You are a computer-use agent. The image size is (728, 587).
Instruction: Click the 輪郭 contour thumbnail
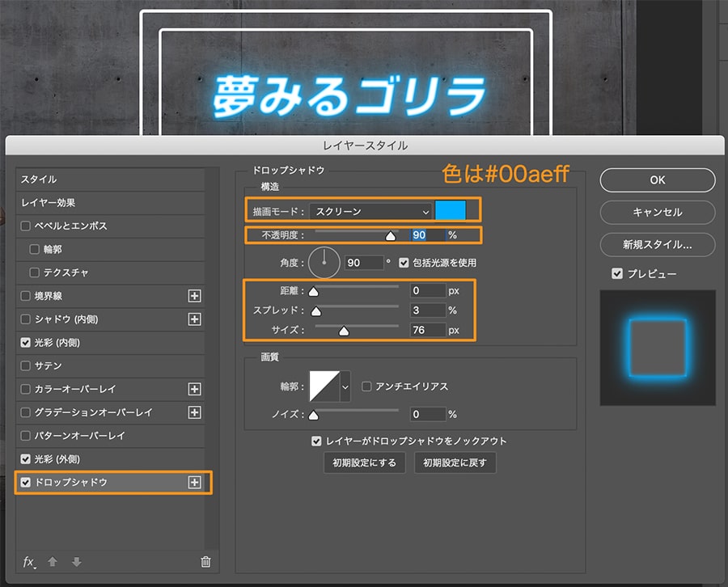(x=324, y=386)
